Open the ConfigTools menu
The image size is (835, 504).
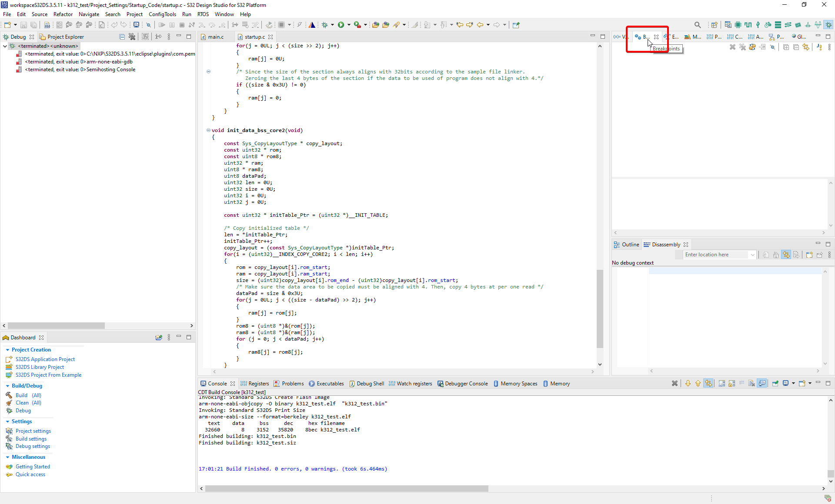(x=162, y=14)
